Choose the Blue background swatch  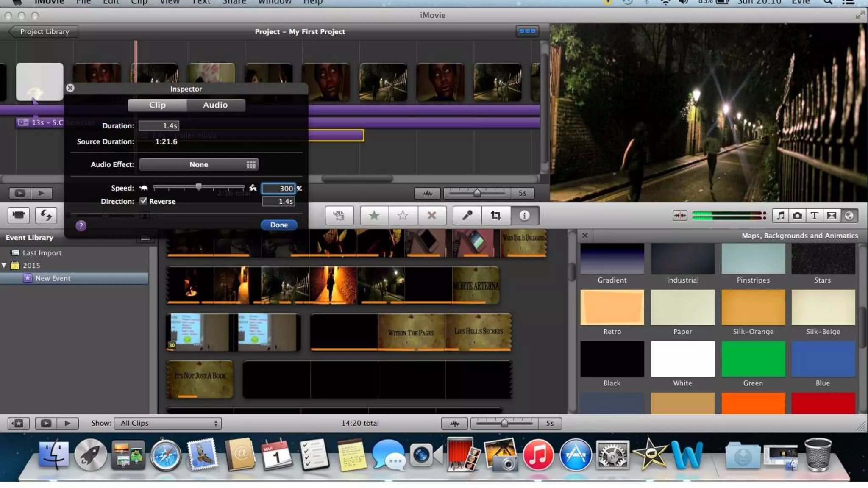coord(823,359)
